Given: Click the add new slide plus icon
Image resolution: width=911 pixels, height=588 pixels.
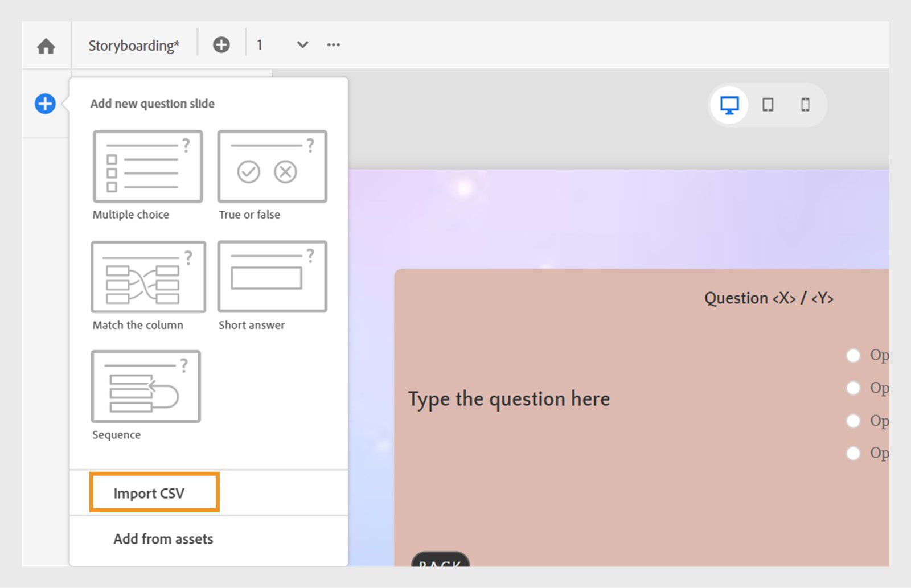Looking at the screenshot, I should click(x=221, y=44).
